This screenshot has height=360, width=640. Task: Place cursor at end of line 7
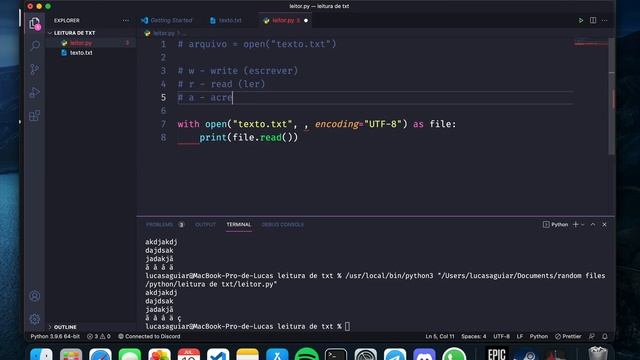tap(456, 124)
